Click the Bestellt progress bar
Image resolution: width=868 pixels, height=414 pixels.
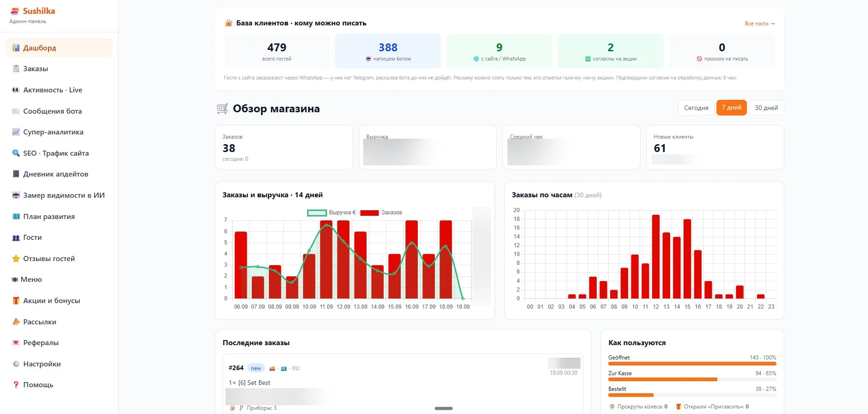pyautogui.click(x=692, y=395)
